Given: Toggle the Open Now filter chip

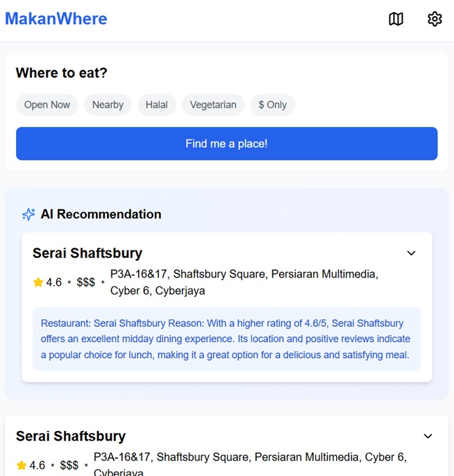Looking at the screenshot, I should 47,105.
